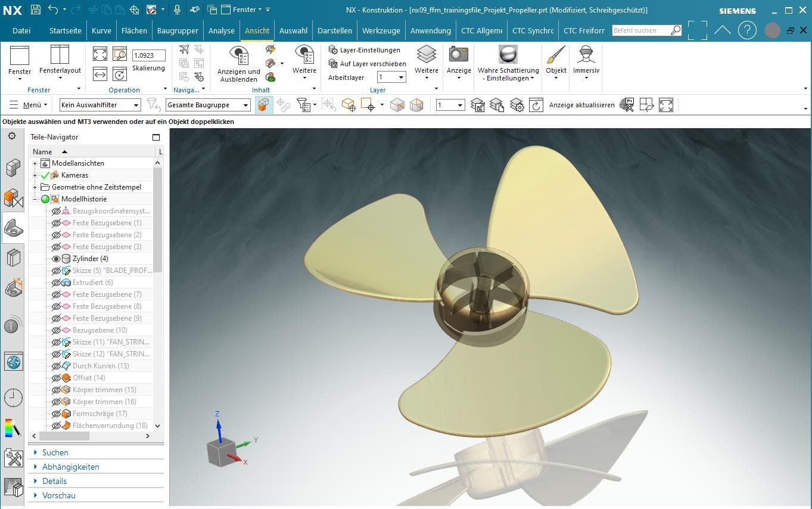This screenshot has height=509, width=812.
Task: Open the Arbeitslayer dropdown
Action: (x=391, y=77)
